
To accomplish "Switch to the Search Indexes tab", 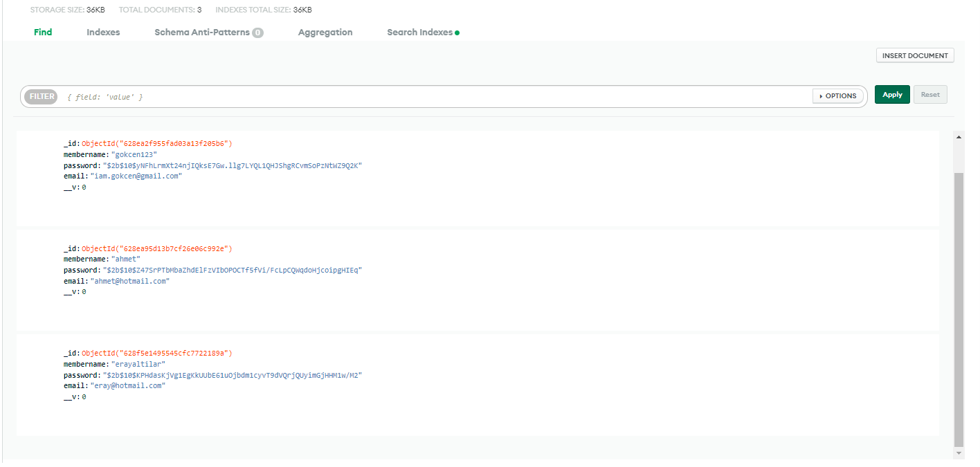I will tap(420, 32).
